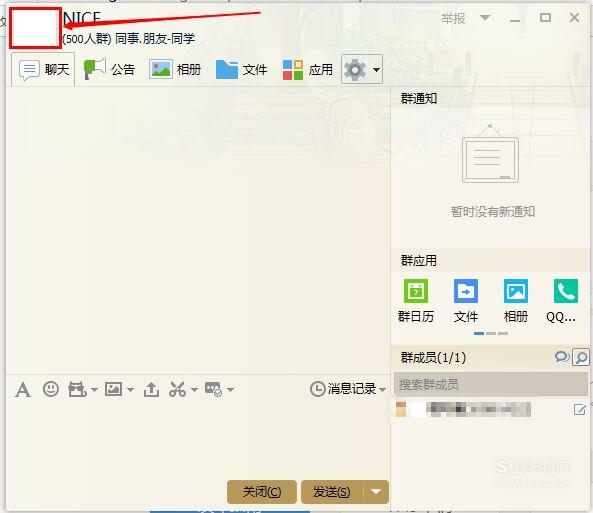Screen dimensions: 593x513
Task: Click the send picture icon
Action: pos(113,389)
